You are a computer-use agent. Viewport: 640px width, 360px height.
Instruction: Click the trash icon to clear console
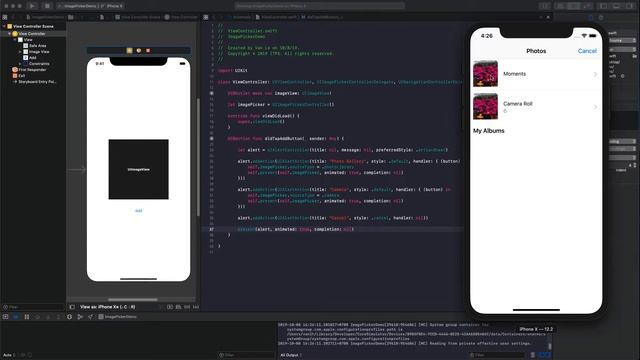(533, 355)
